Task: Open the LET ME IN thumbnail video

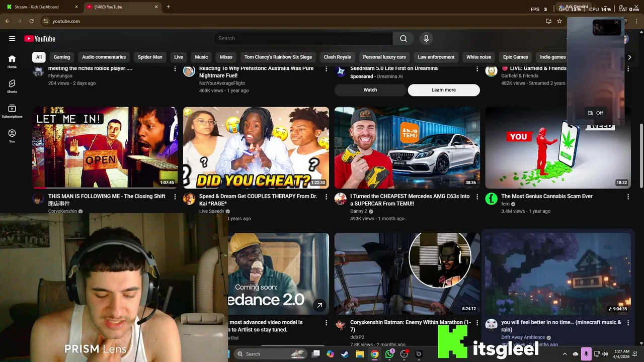Action: click(x=105, y=147)
